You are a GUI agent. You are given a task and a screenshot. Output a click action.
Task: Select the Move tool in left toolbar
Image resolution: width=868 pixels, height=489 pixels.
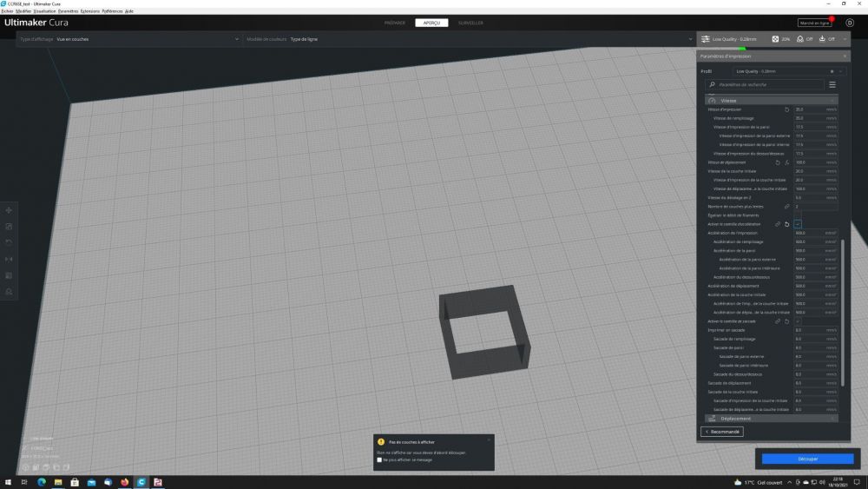pyautogui.click(x=9, y=210)
